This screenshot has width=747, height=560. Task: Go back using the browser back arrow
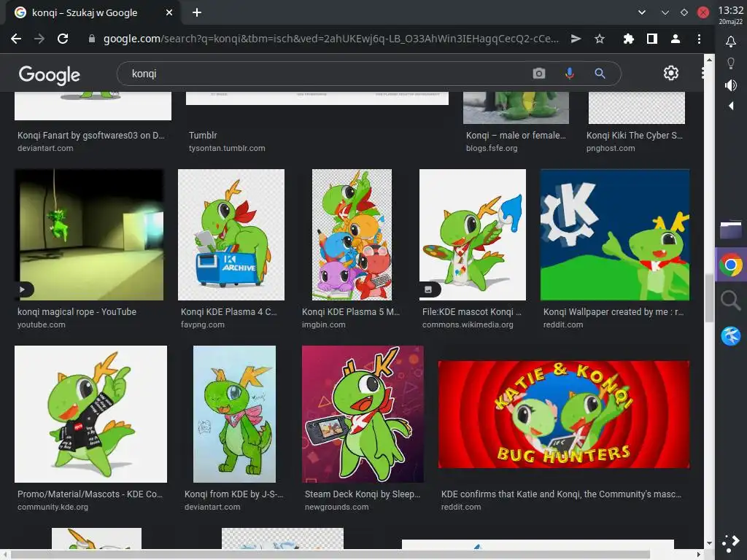16,39
